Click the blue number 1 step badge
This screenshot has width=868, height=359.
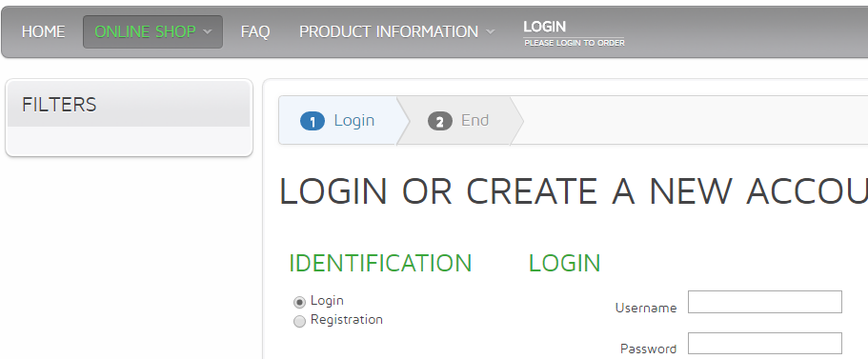point(313,121)
